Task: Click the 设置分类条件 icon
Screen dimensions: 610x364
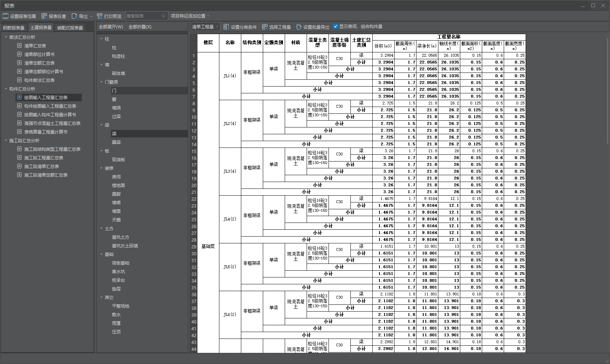Action: coord(226,27)
